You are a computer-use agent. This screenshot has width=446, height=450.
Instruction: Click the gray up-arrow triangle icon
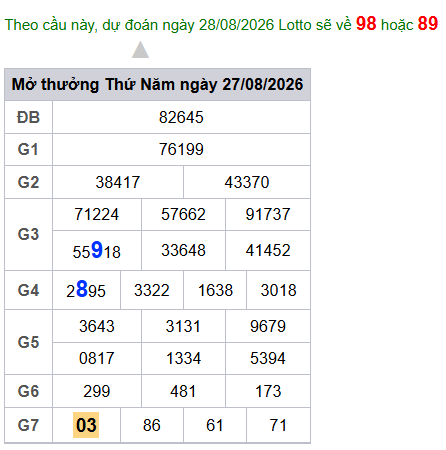140,50
